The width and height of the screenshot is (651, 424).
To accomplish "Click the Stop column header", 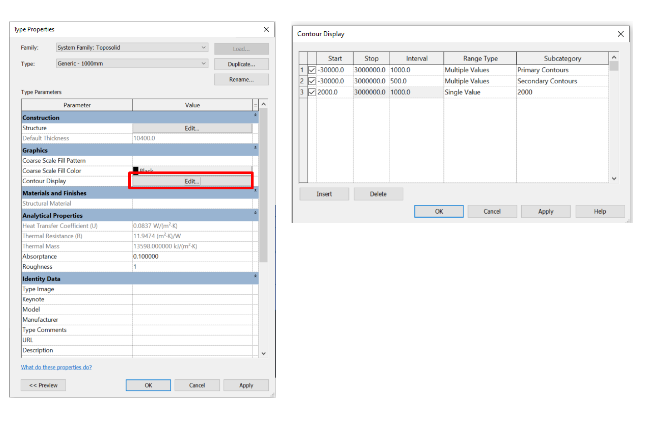I will 371,59.
